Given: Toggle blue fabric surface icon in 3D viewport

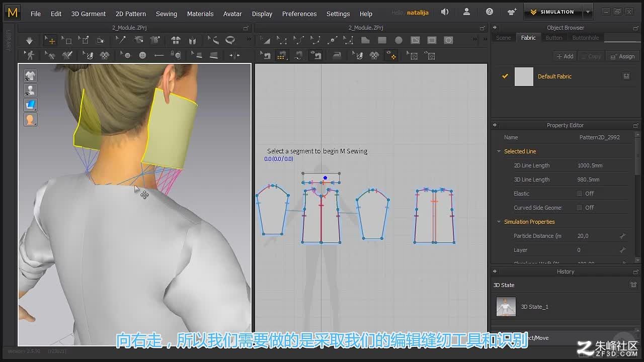Looking at the screenshot, I should tap(30, 105).
